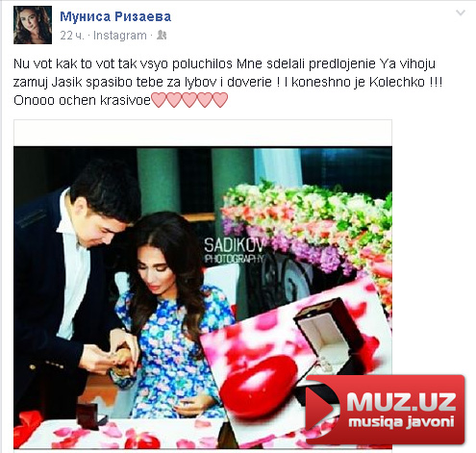
Task: Click the Instagram source link
Action: pyautogui.click(x=120, y=36)
